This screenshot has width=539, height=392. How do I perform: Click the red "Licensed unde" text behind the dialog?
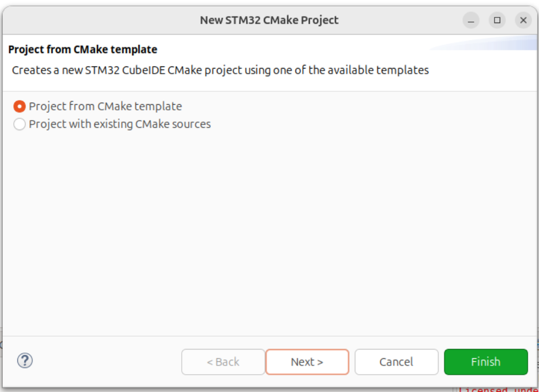pos(496,389)
